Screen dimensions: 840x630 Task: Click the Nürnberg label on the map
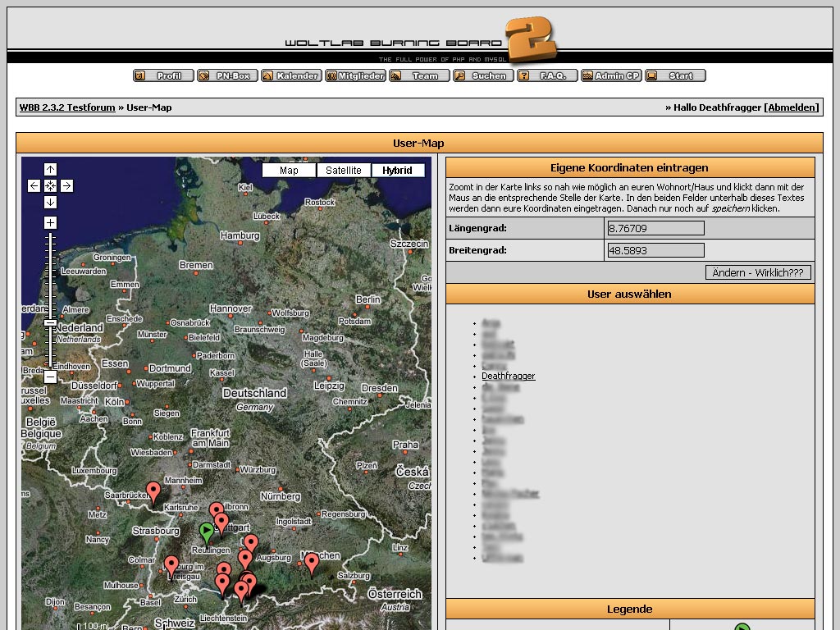click(281, 496)
